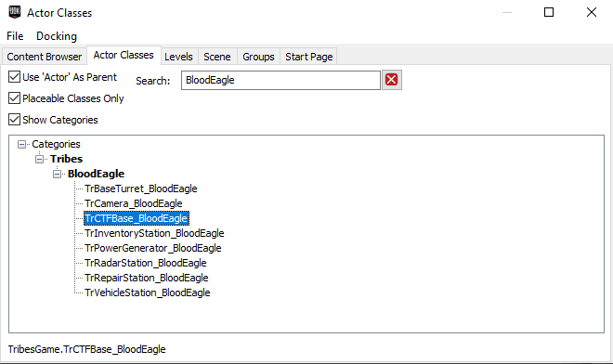Pick TrPowerGenerator_BloodEagle in the list
The height and width of the screenshot is (364, 613).
(153, 248)
